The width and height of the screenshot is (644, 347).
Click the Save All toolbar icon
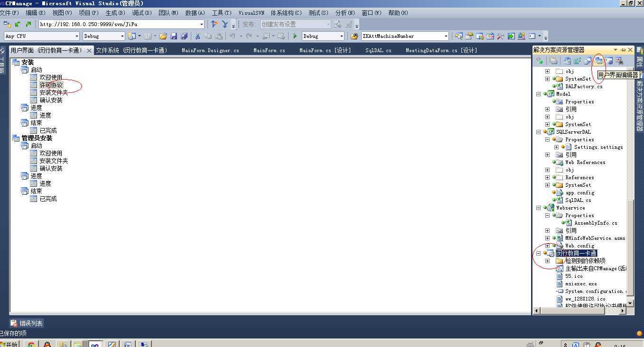click(x=184, y=36)
